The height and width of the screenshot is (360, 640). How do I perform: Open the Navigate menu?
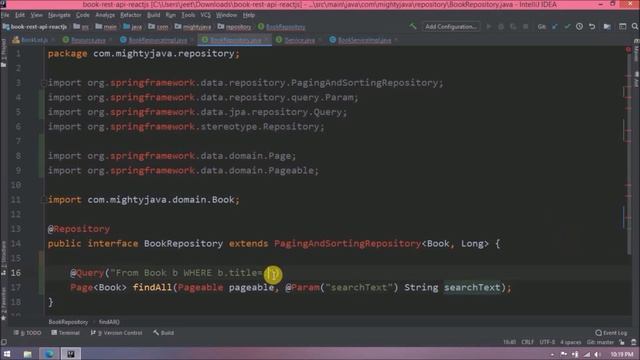point(59,15)
